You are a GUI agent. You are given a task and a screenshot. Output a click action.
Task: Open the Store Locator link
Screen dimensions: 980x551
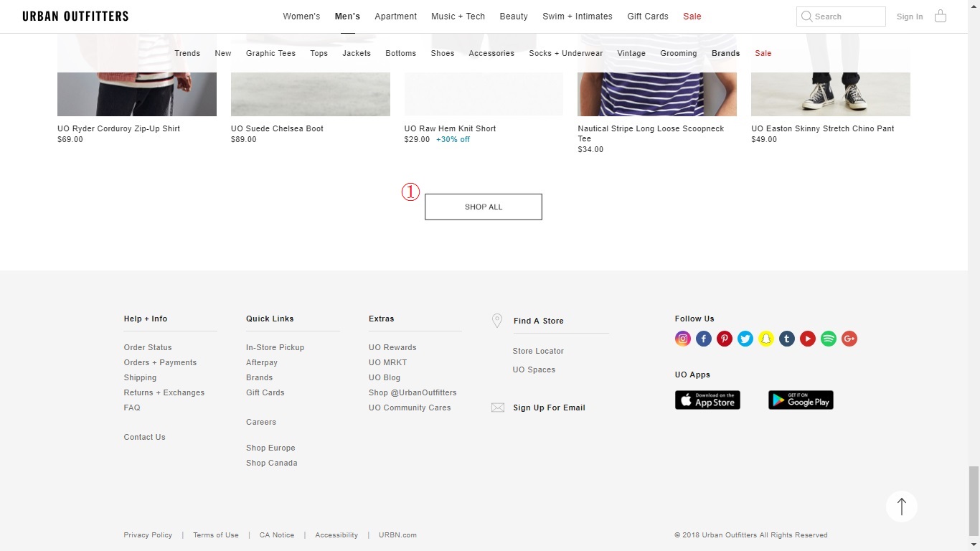point(538,351)
